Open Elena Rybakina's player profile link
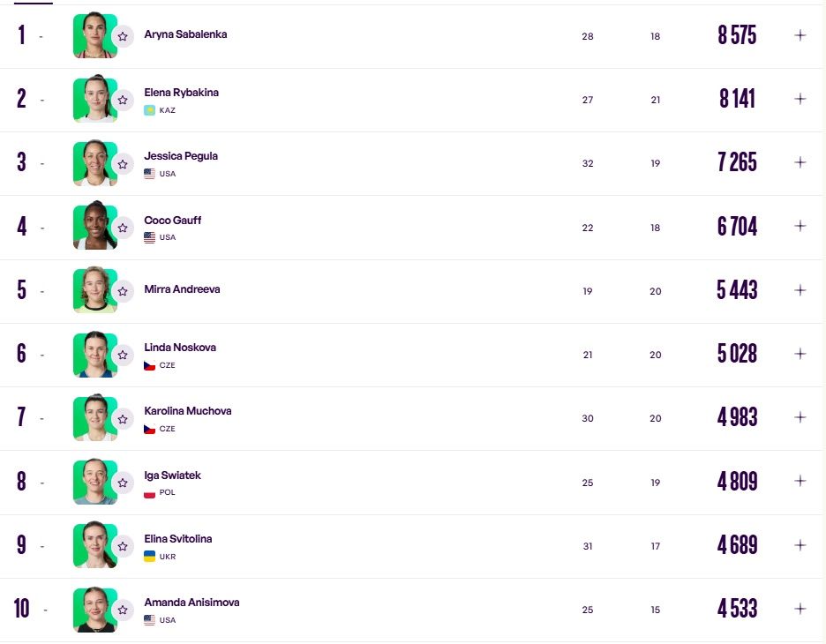The width and height of the screenshot is (826, 644). [x=181, y=93]
